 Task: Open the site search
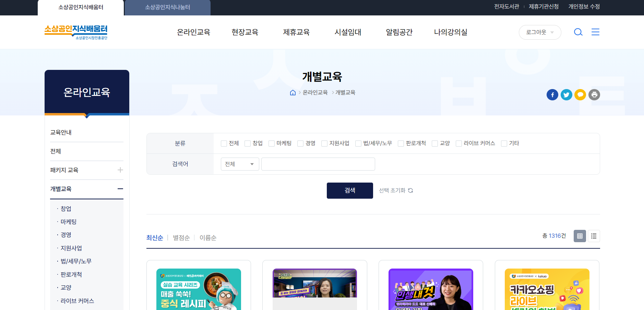point(578,32)
